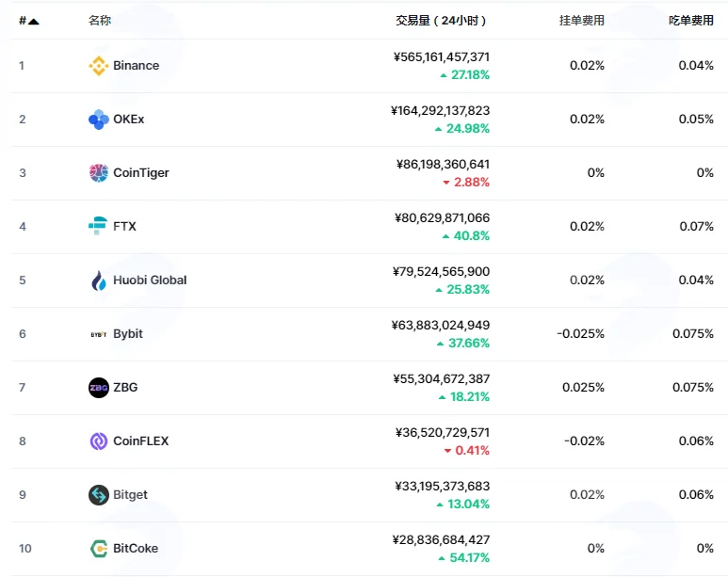Click the OKEx blue logo icon

pos(99,120)
